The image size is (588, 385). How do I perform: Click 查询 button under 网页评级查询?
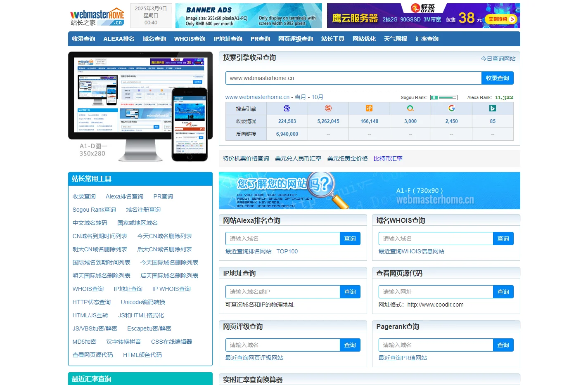pos(350,345)
